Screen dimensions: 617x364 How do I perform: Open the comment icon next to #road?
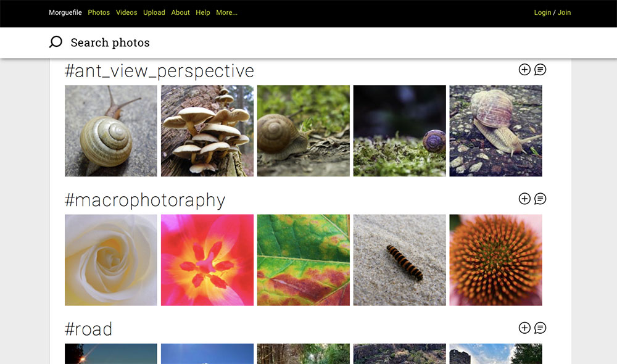[540, 328]
